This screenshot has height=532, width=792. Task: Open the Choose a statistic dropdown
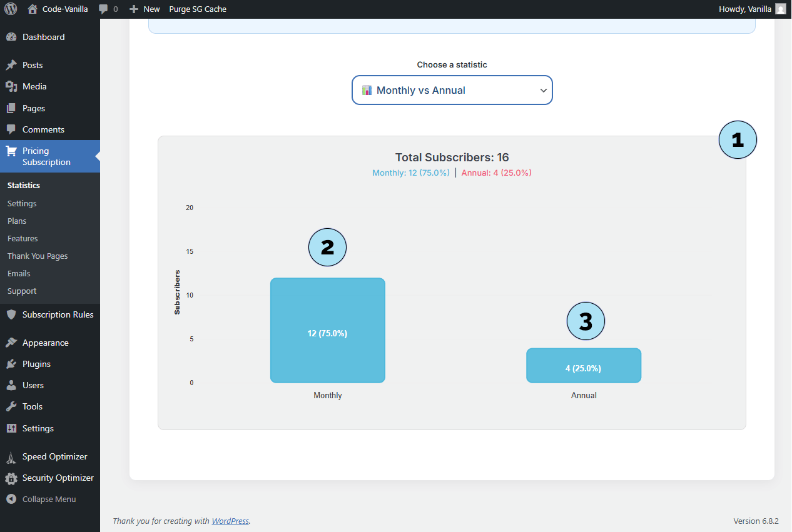452,90
